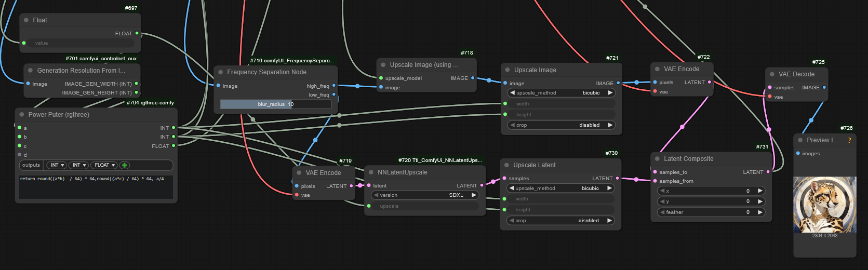Click the upscale_model input port

click(x=381, y=78)
